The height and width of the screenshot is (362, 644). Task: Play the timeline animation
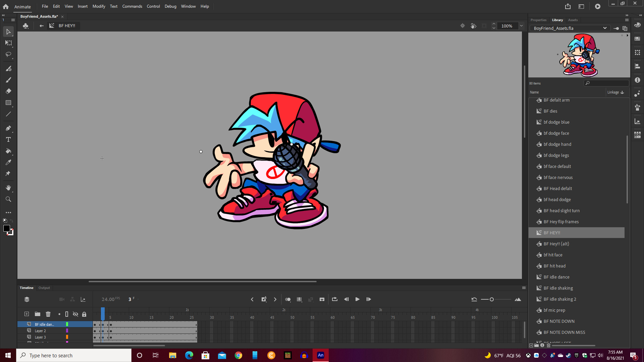pos(357,299)
